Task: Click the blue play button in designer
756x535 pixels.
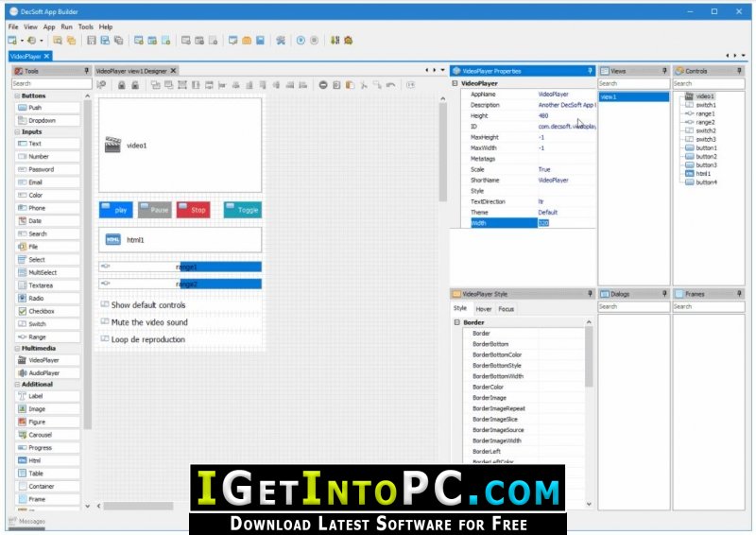Action: coord(115,210)
